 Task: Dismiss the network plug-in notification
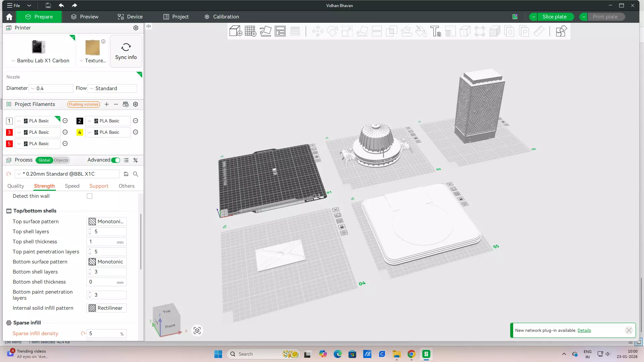coord(629,330)
